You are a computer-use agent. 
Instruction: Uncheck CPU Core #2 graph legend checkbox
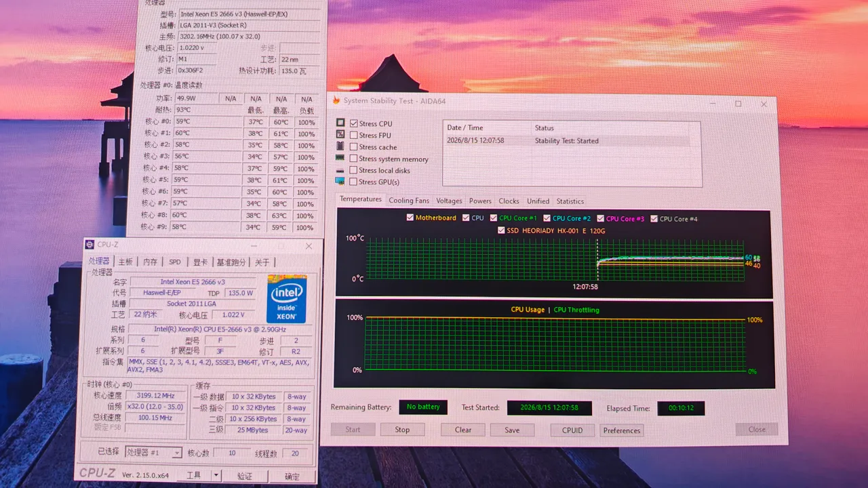(x=547, y=218)
